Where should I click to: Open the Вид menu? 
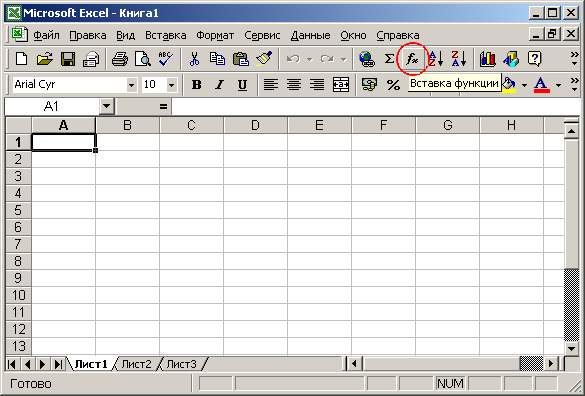click(x=125, y=35)
